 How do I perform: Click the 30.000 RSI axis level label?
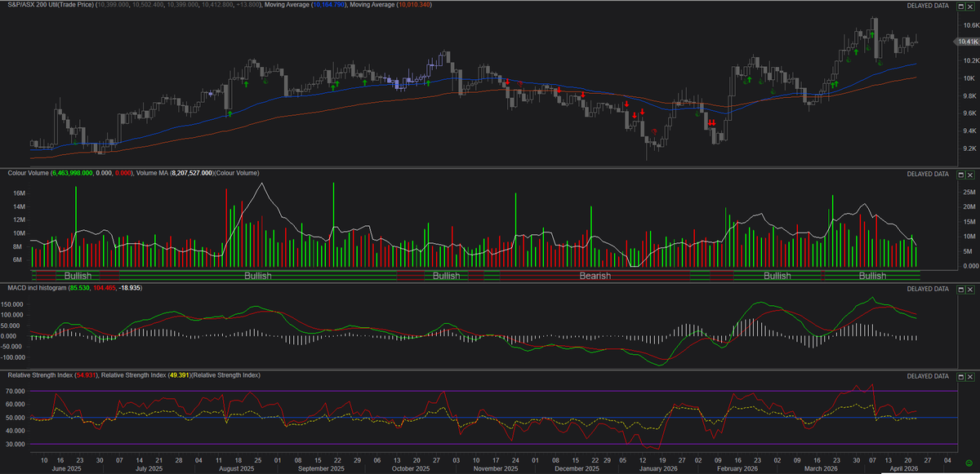pos(17,445)
